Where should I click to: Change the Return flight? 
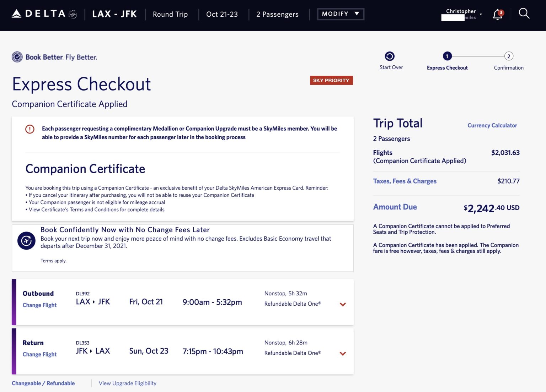[39, 354]
